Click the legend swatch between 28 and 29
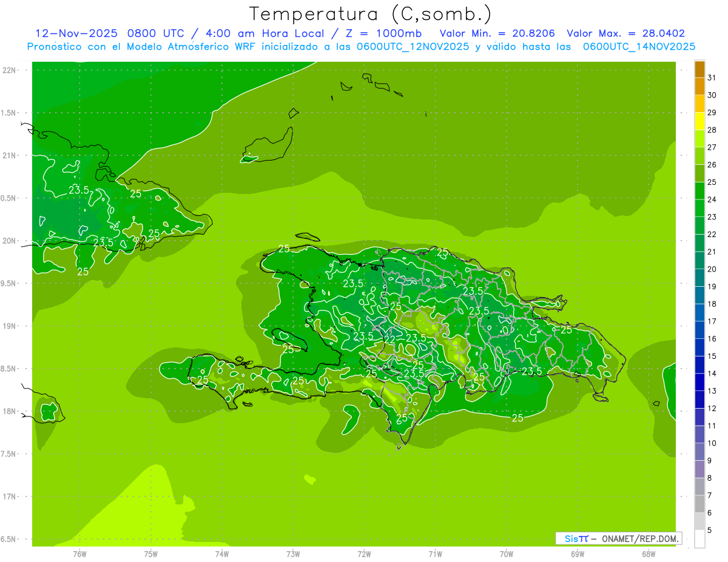The width and height of the screenshot is (728, 562). click(x=699, y=121)
